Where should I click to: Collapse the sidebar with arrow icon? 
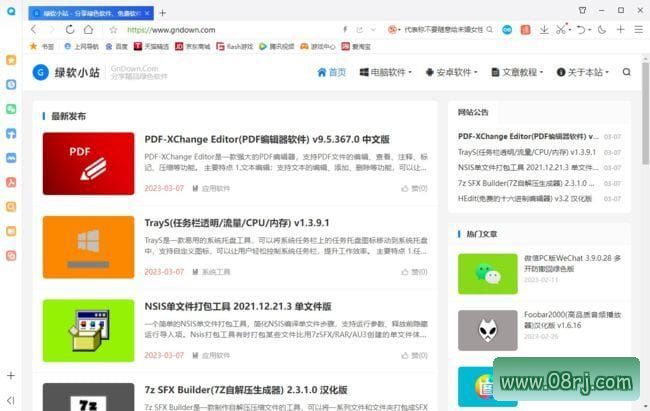[11, 400]
